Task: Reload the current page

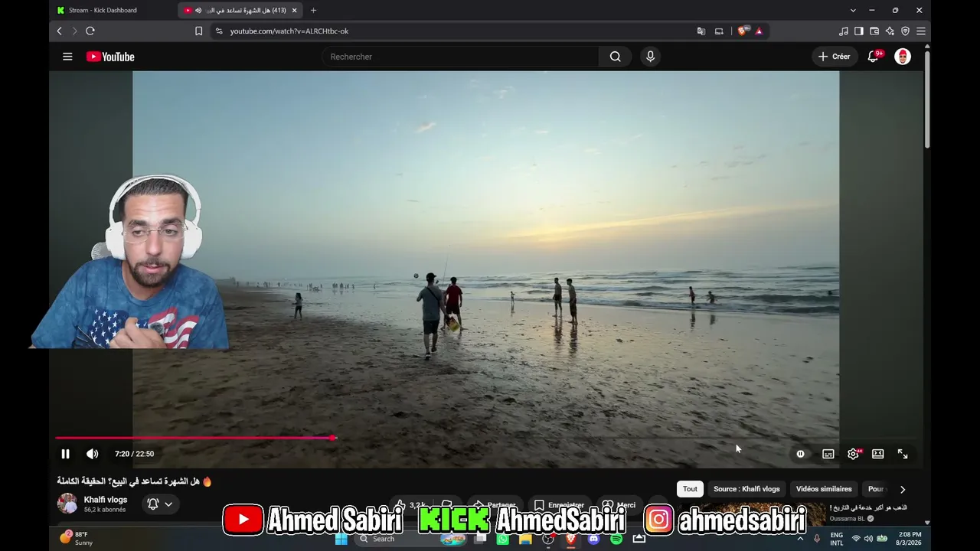Action: (x=90, y=31)
